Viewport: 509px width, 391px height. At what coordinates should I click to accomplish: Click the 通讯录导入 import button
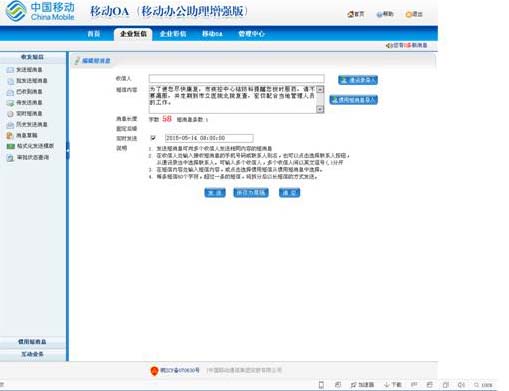pos(358,80)
